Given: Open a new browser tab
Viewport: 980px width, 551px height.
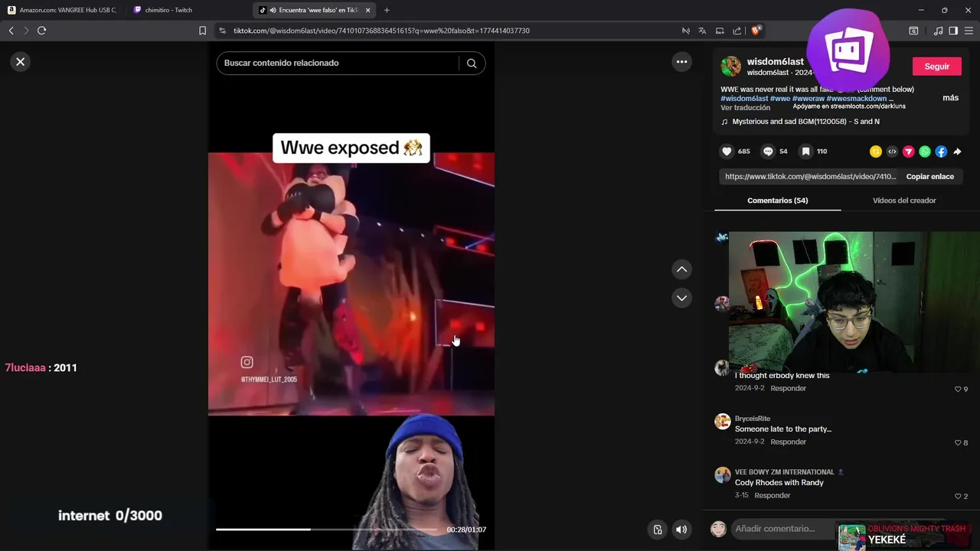Looking at the screenshot, I should click(387, 10).
